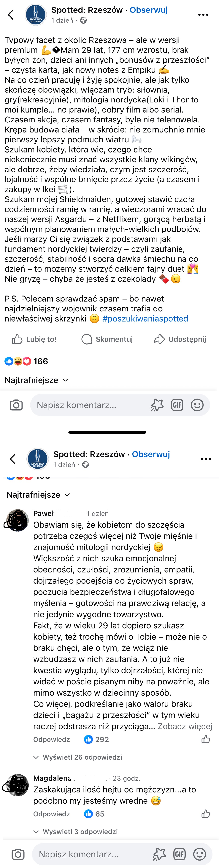The width and height of the screenshot is (219, 868).
Task: Tap the camera icon in top comment bar
Action: [16, 405]
